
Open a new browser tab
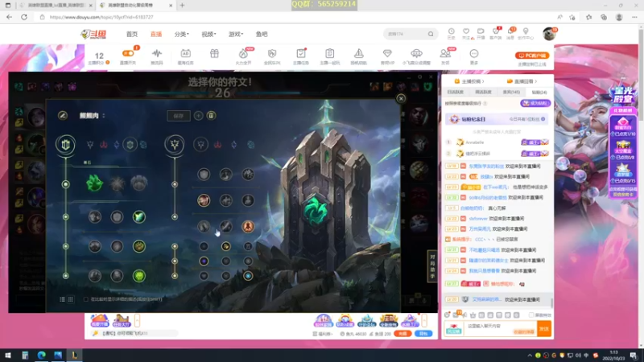pos(183,6)
